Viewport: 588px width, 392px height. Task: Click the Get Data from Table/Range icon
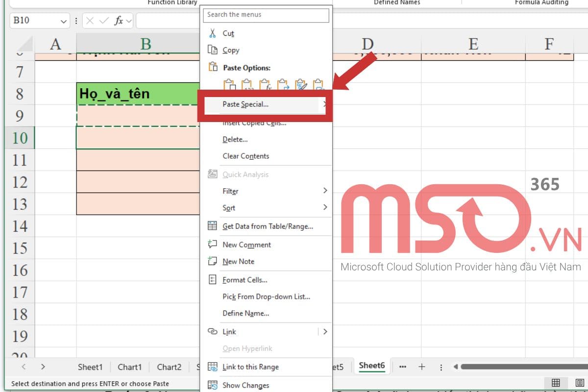click(212, 226)
